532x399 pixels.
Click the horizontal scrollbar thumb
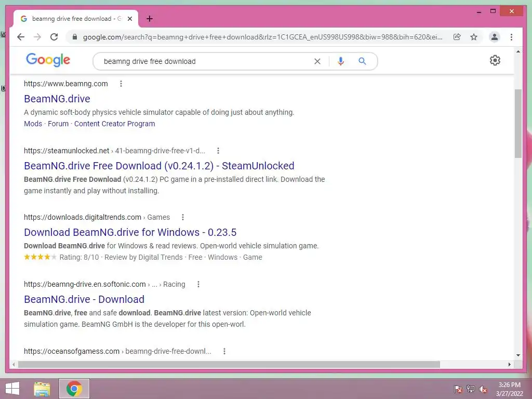229,364
